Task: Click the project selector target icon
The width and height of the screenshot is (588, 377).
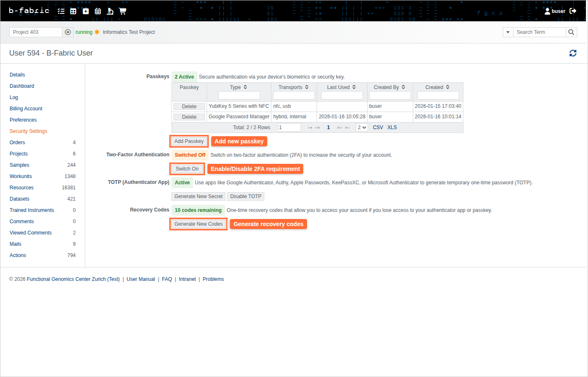Action: click(x=68, y=32)
